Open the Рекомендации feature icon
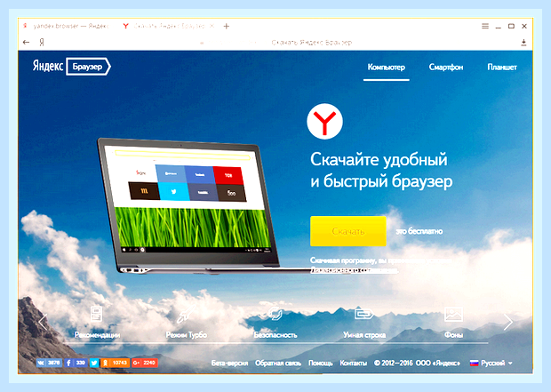The width and height of the screenshot is (551, 392). [96, 314]
